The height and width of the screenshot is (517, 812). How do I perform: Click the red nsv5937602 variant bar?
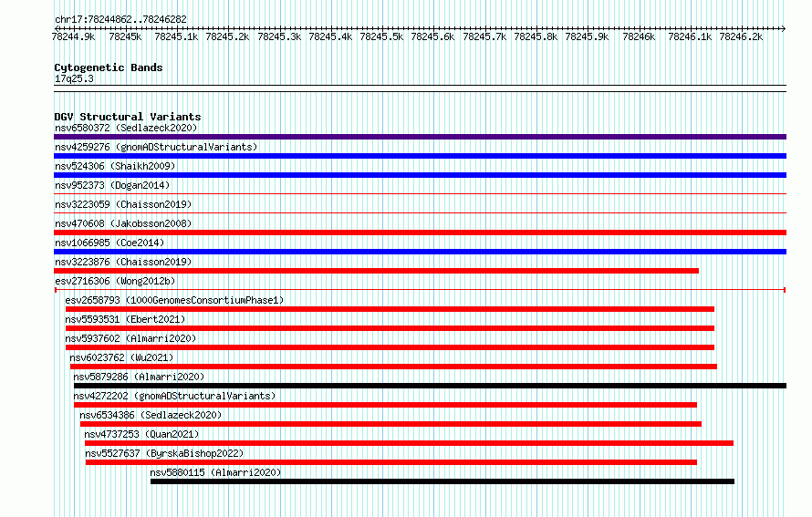point(390,347)
